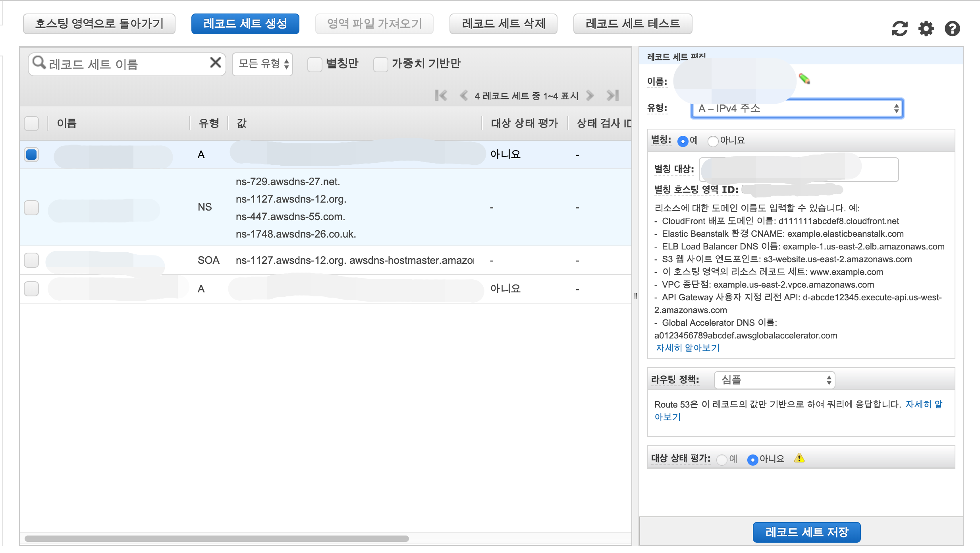Click value ns-729.awsdns-27.net.
The image size is (980, 553).
tap(288, 182)
